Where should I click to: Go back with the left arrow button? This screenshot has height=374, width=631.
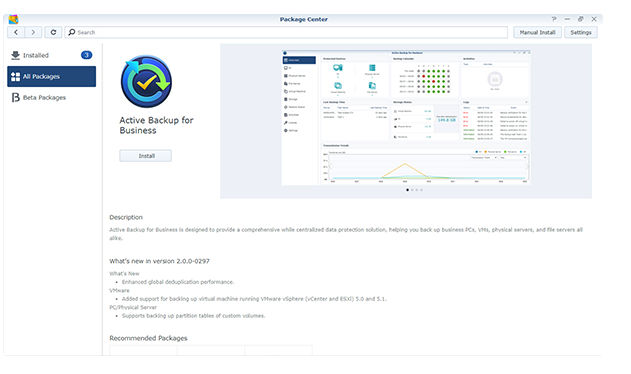16,32
